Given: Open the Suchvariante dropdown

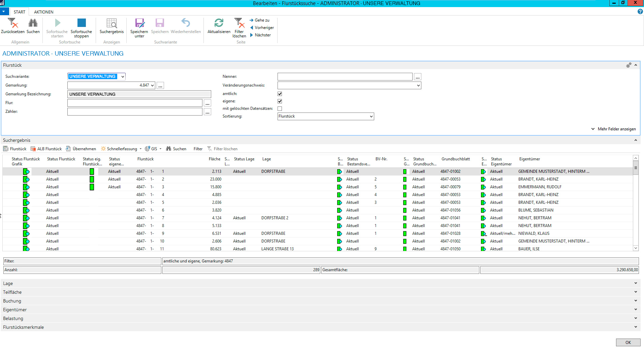Looking at the screenshot, I should tap(123, 77).
